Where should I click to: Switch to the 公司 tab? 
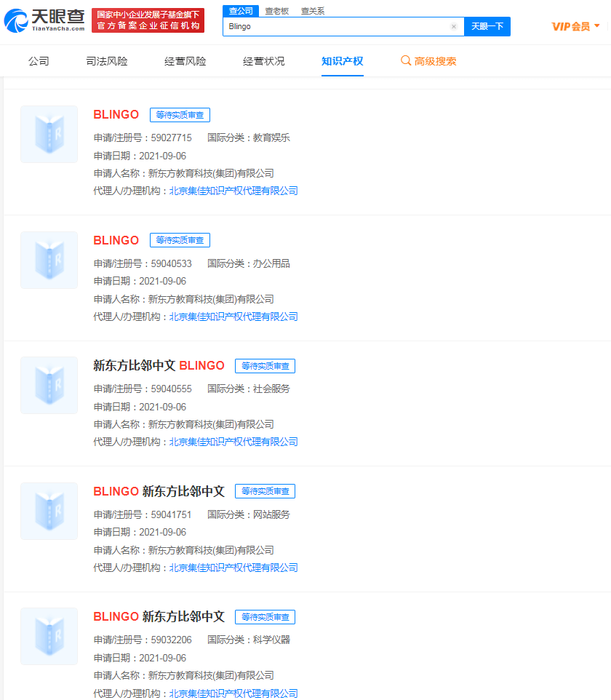click(39, 61)
